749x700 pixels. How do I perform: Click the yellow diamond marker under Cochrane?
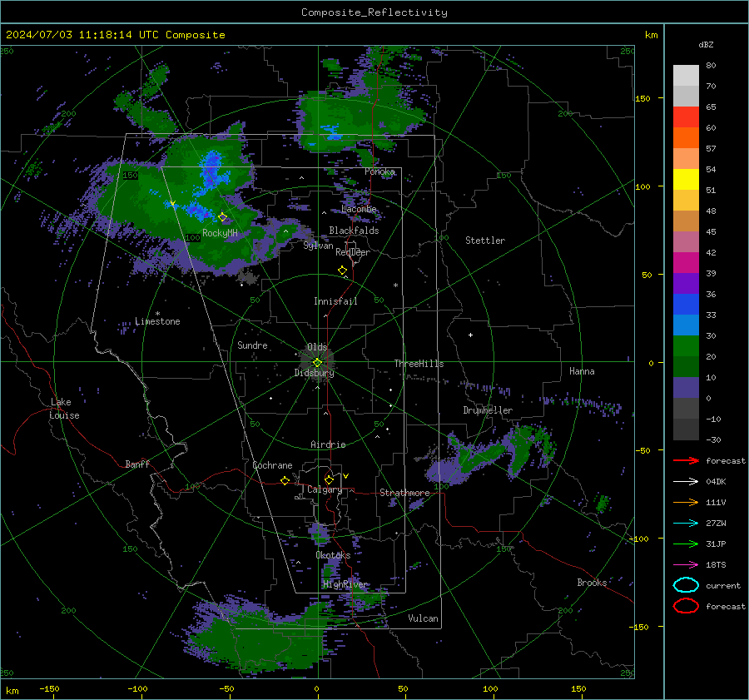(285, 480)
